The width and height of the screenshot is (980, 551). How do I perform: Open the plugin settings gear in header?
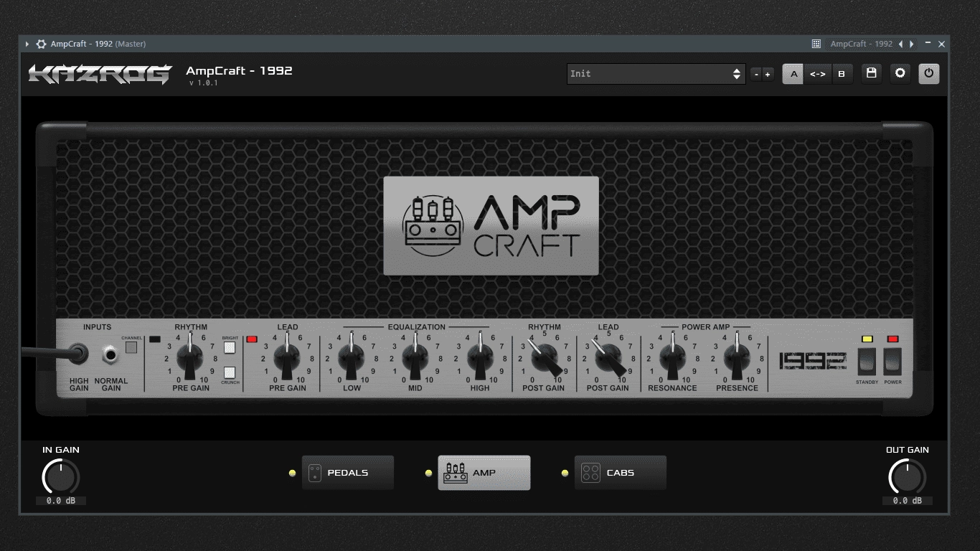click(900, 73)
